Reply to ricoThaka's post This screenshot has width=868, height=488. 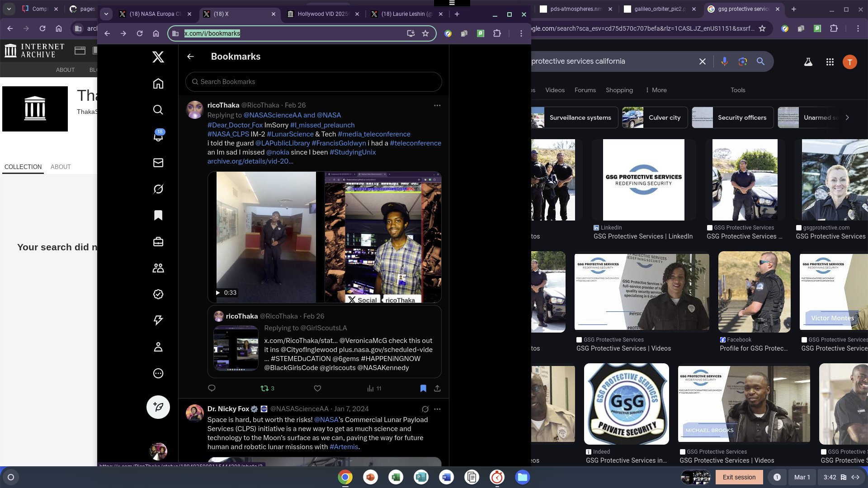click(x=212, y=388)
